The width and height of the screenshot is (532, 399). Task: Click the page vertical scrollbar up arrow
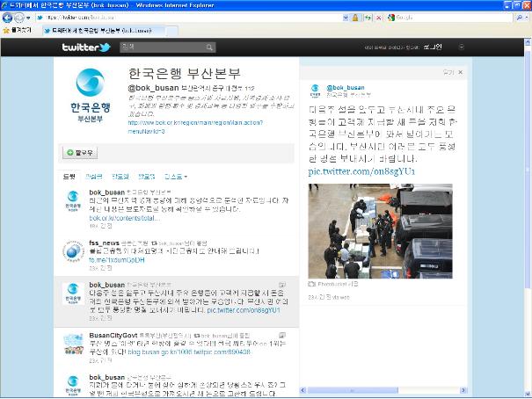[x=528, y=42]
